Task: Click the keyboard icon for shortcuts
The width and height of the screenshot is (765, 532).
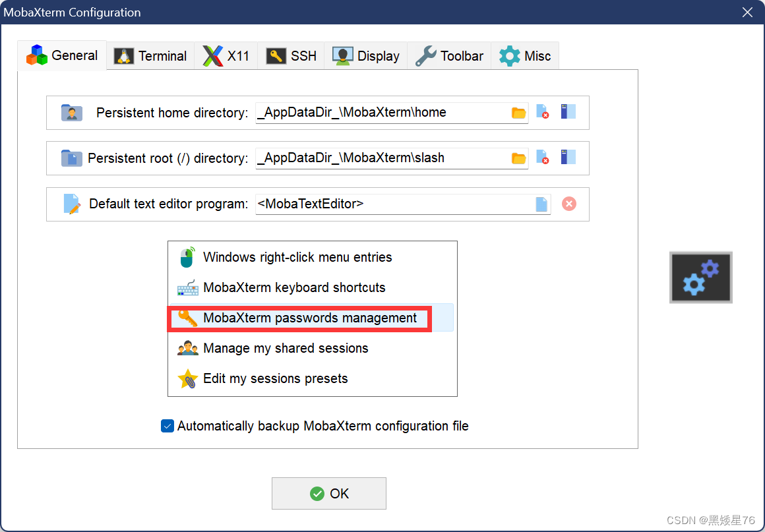Action: click(187, 287)
